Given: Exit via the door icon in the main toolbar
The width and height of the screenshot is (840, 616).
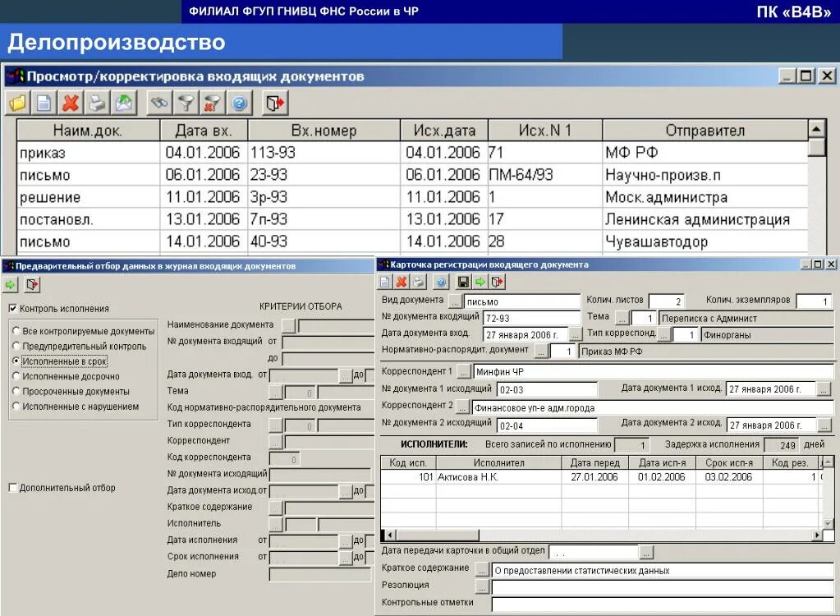Looking at the screenshot, I should pos(275,103).
